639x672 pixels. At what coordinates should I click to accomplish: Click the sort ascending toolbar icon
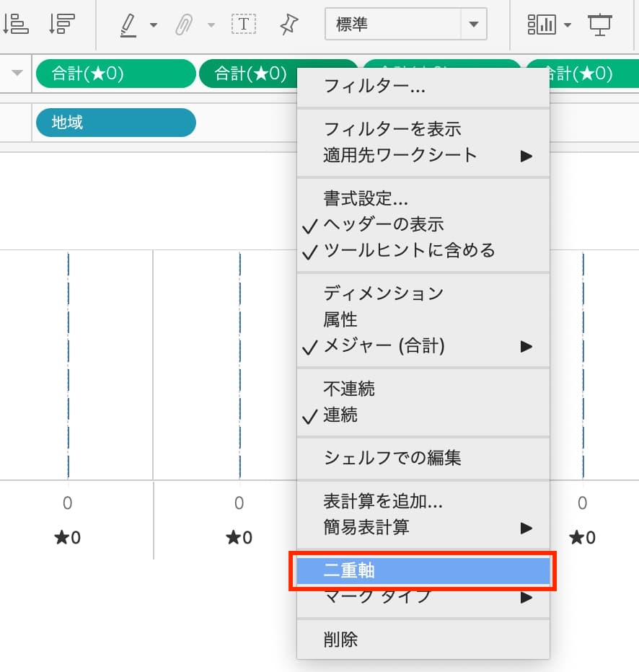(x=16, y=24)
